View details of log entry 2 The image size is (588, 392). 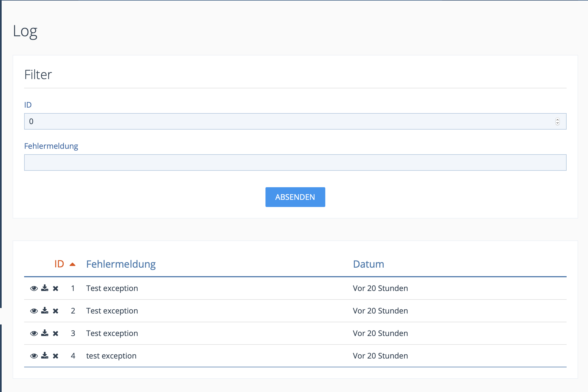(x=34, y=311)
